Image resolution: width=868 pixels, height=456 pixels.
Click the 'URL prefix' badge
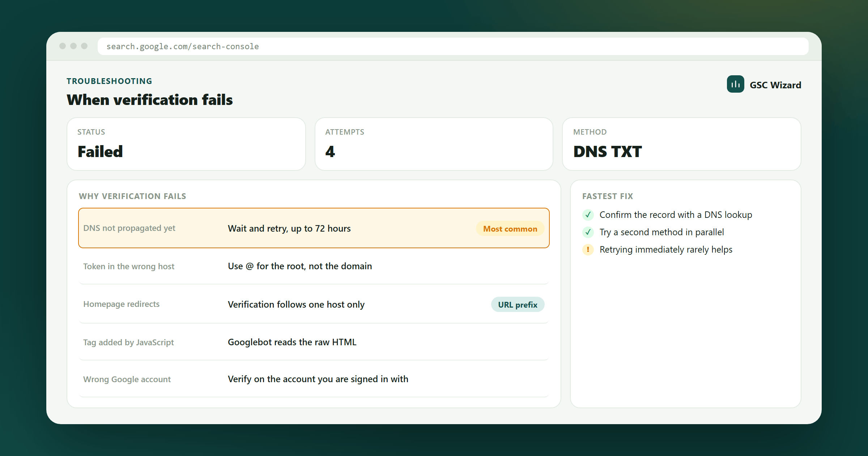518,305
